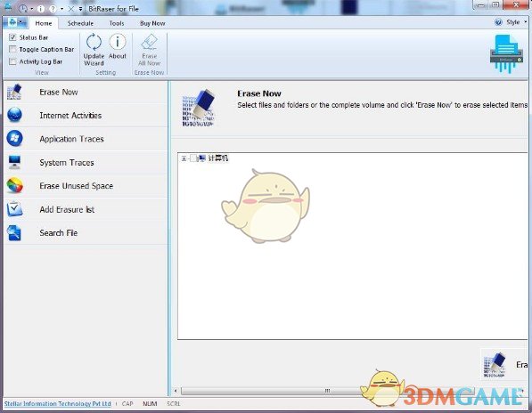532x413 pixels.
Task: Click the Application Traces Windows logo icon
Action: click(14, 139)
